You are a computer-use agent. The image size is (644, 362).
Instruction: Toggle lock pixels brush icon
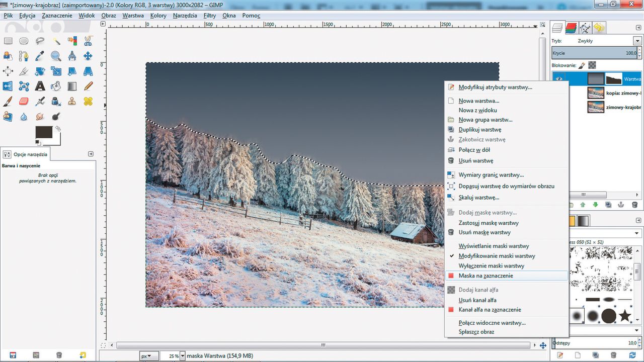click(x=582, y=65)
